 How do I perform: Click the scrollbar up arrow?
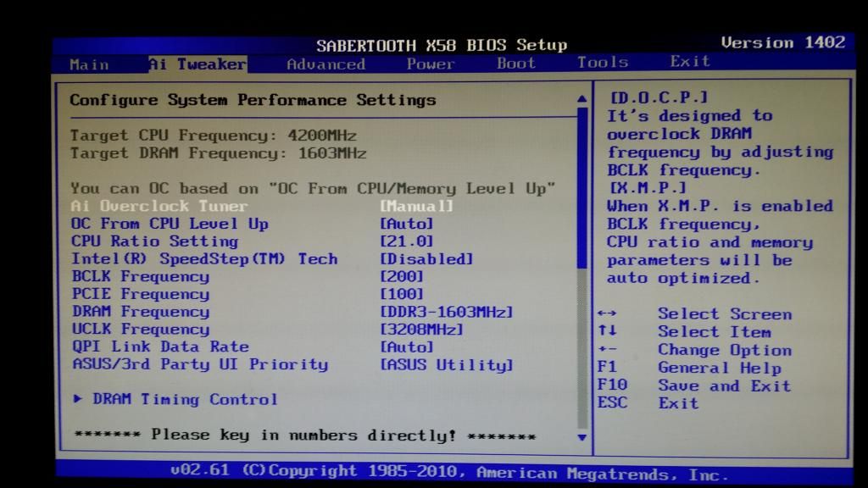point(581,99)
